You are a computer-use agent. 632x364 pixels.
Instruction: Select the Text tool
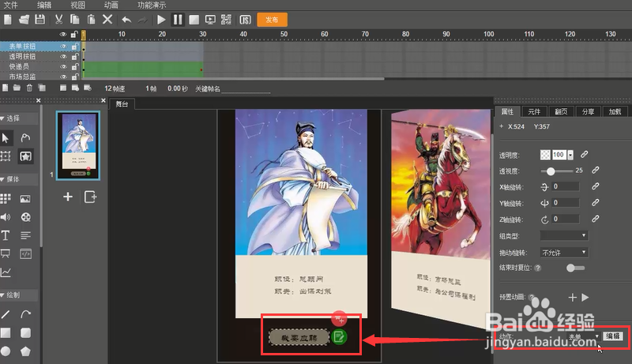(6, 235)
